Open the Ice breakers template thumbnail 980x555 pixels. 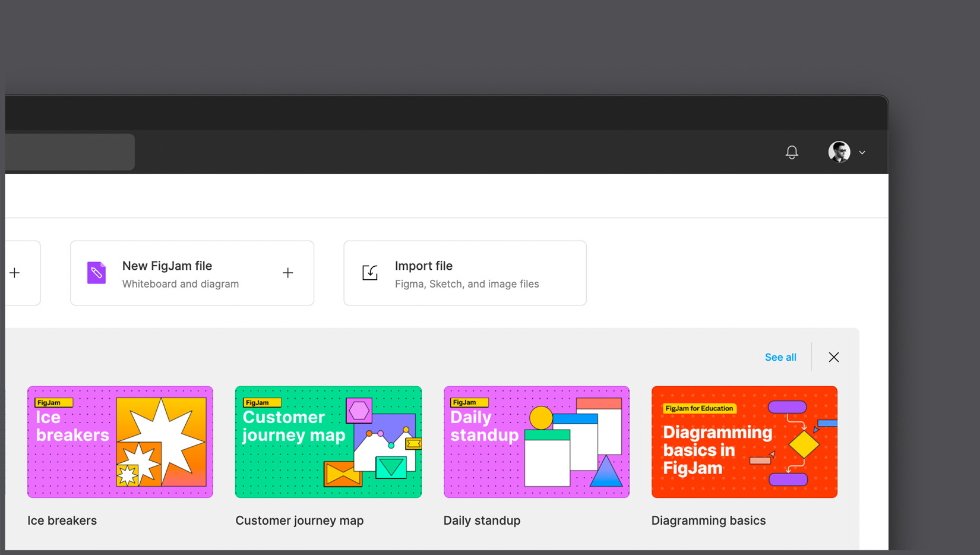click(x=120, y=442)
